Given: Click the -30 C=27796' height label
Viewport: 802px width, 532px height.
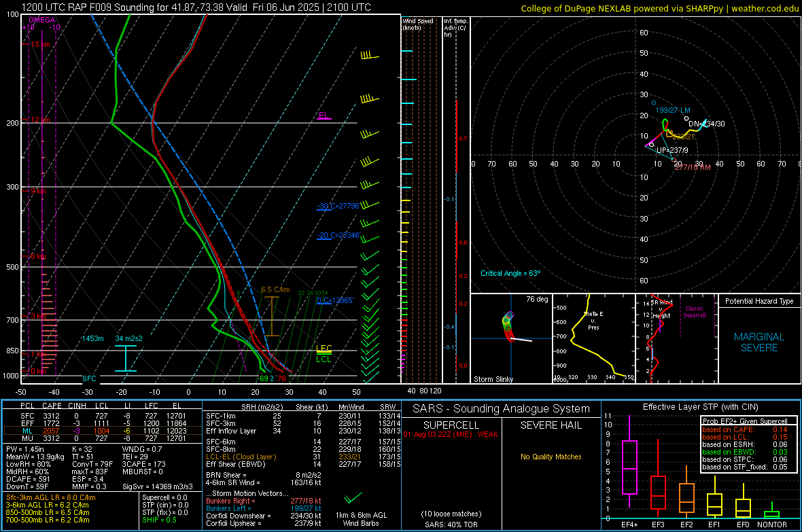Looking at the screenshot, I should [338, 206].
